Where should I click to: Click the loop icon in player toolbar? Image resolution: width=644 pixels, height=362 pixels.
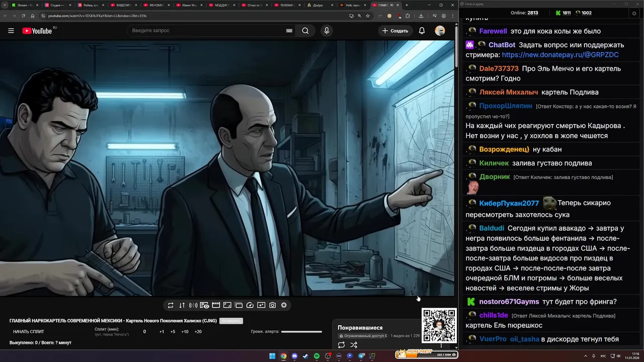(x=171, y=305)
